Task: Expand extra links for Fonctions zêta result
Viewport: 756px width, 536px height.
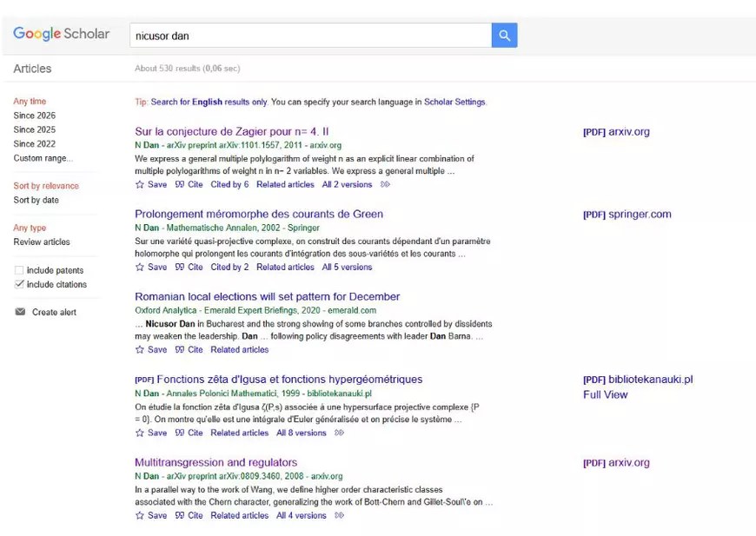Action: pyautogui.click(x=339, y=433)
